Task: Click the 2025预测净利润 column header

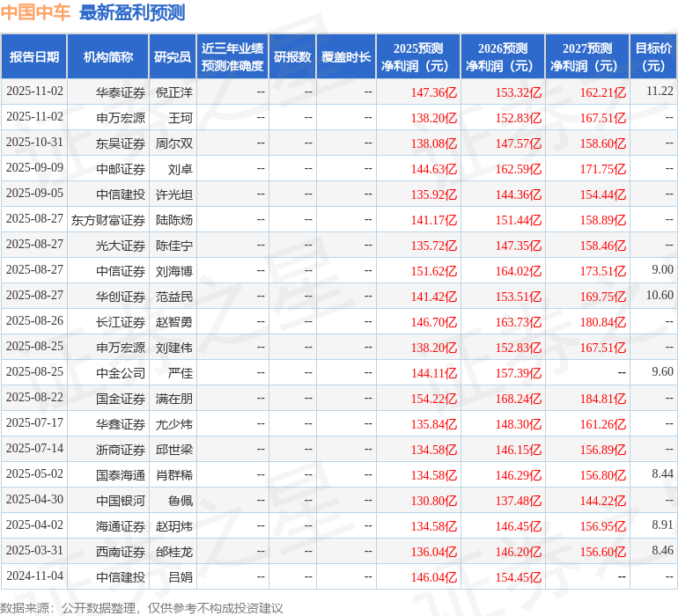Action: pos(418,57)
